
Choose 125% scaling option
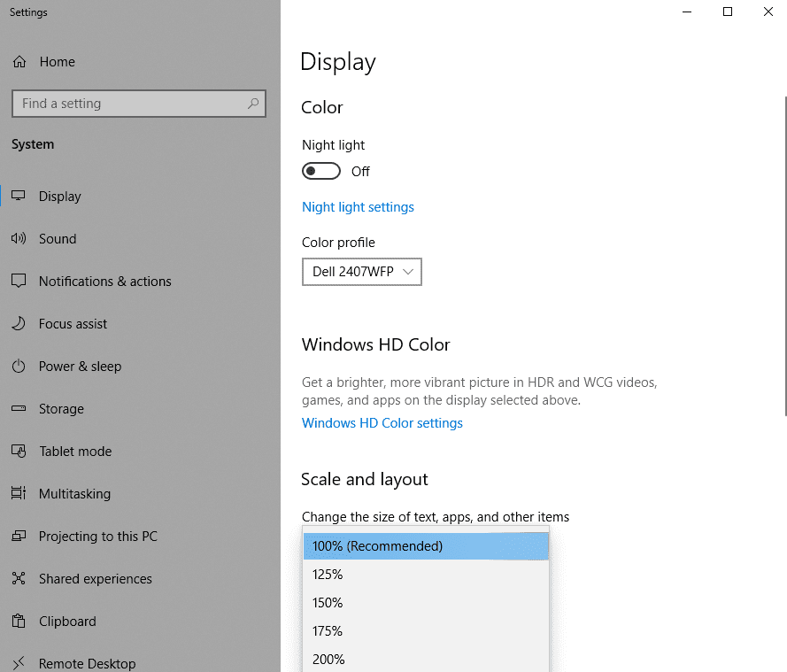coord(426,574)
